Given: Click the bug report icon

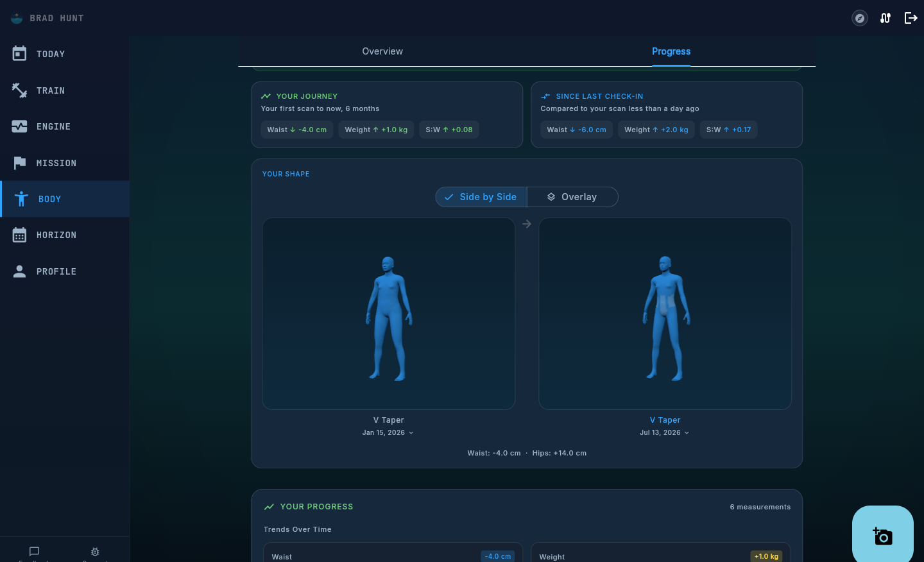Looking at the screenshot, I should [95, 552].
